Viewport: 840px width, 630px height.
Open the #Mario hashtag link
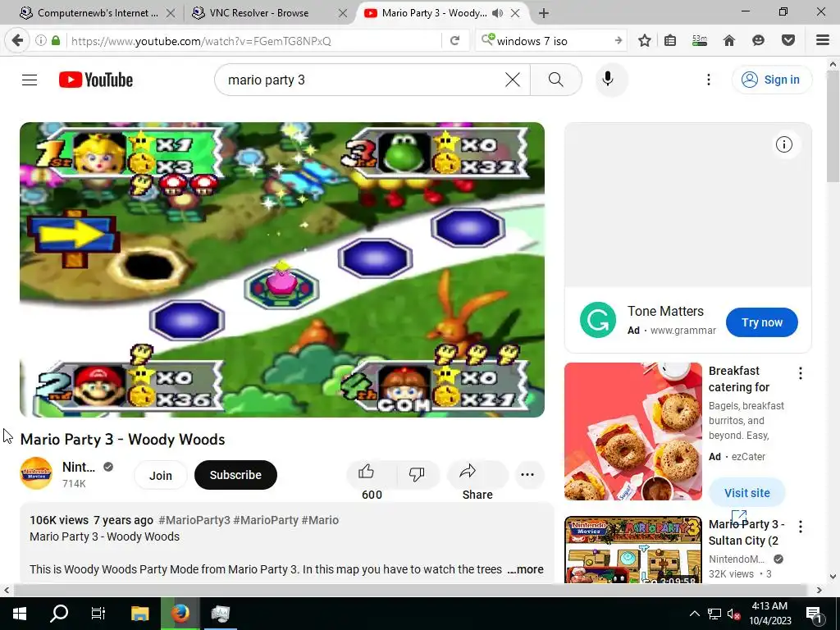[x=320, y=520]
